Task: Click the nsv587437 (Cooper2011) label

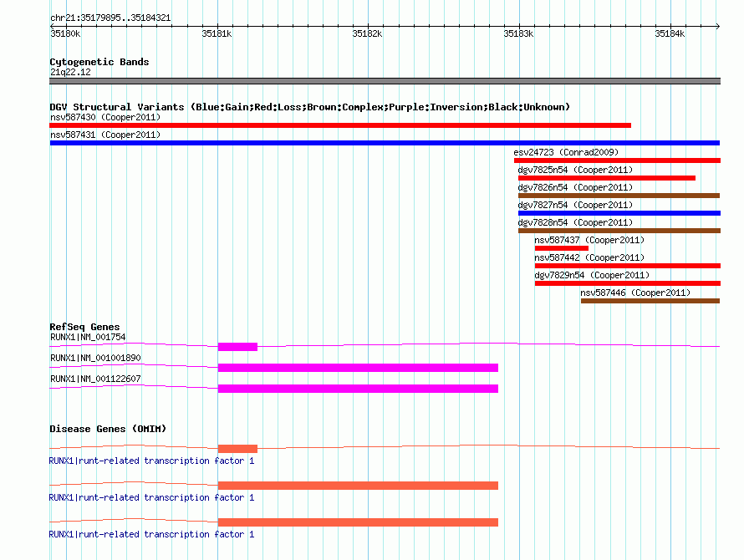Action: [x=590, y=240]
